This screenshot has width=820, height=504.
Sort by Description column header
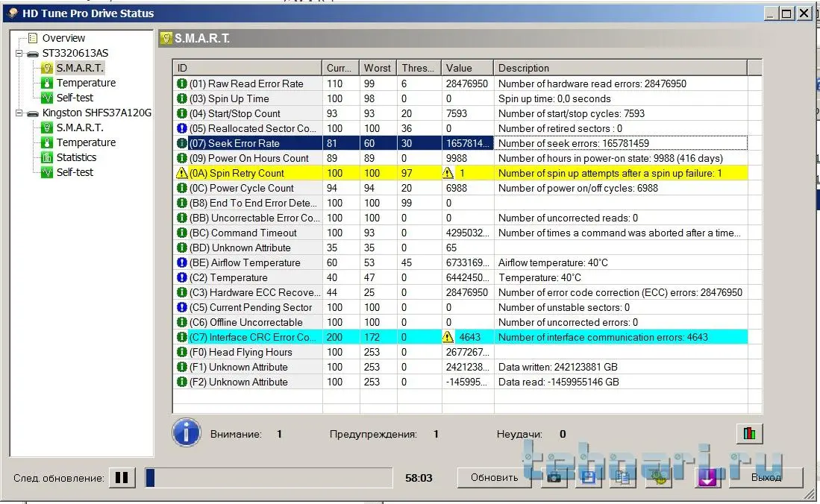point(620,68)
